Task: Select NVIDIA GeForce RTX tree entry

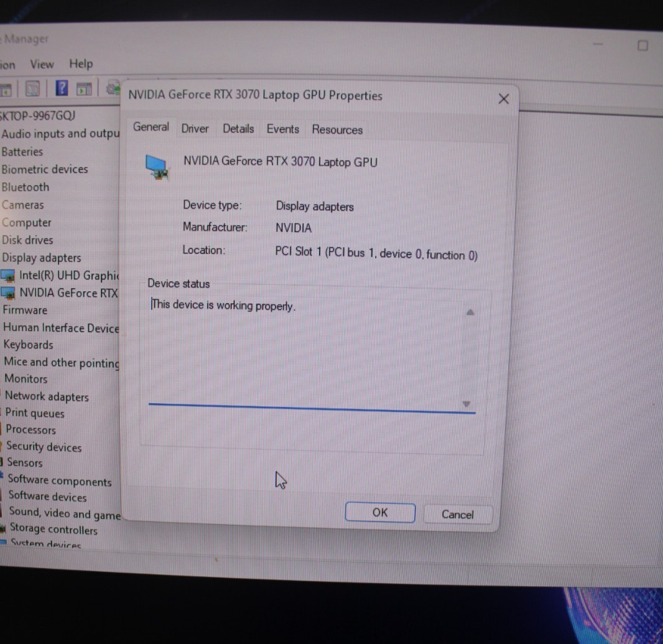Action: [x=69, y=293]
